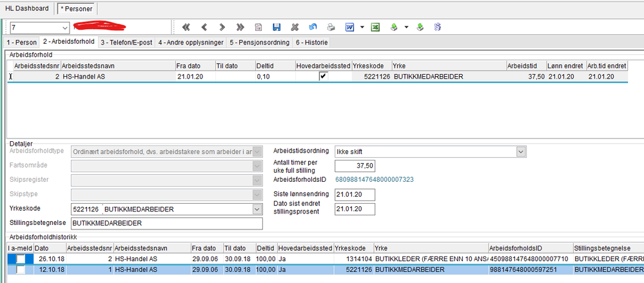
Task: Expand the Yrkeskode dropdown in Detaljer
Action: point(257,210)
